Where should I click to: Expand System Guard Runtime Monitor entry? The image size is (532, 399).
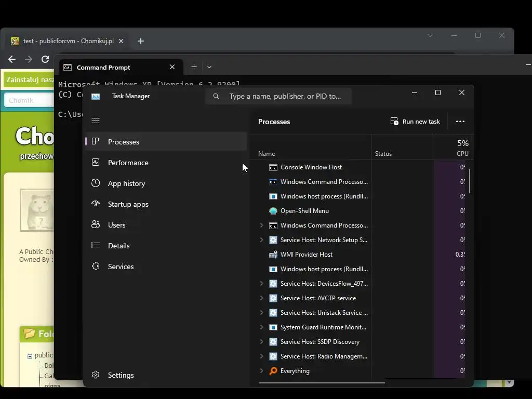tap(261, 327)
